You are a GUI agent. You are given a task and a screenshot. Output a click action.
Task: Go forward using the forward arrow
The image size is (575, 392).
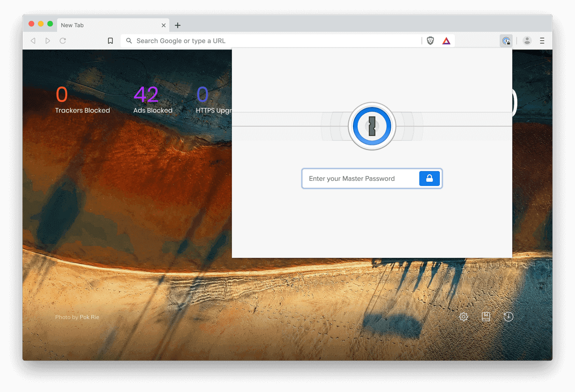point(48,41)
